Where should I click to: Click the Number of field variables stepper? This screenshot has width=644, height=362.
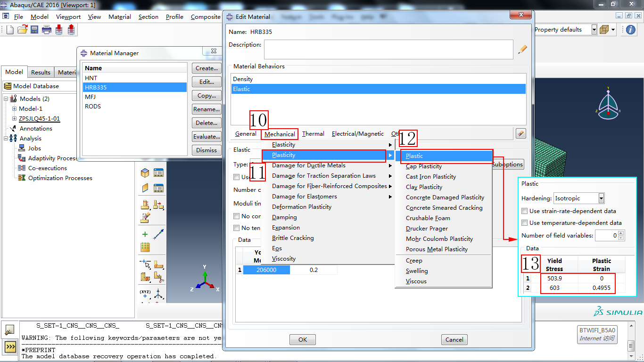click(x=621, y=235)
